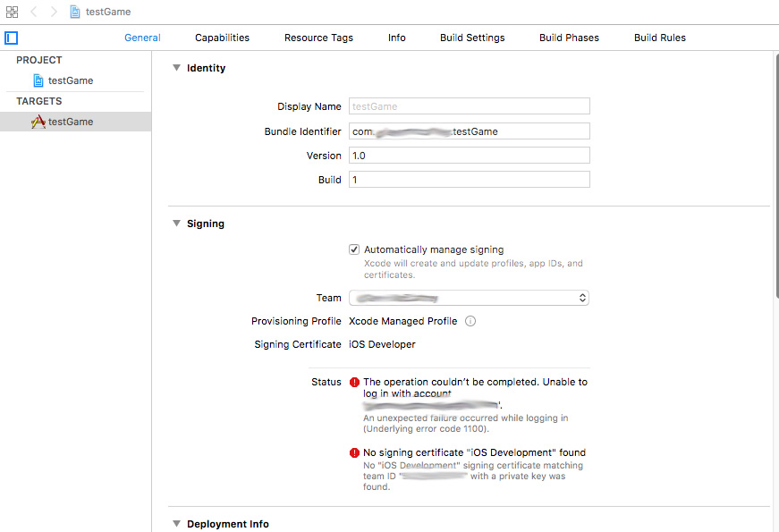Click testGame in the jump bar

tap(108, 12)
